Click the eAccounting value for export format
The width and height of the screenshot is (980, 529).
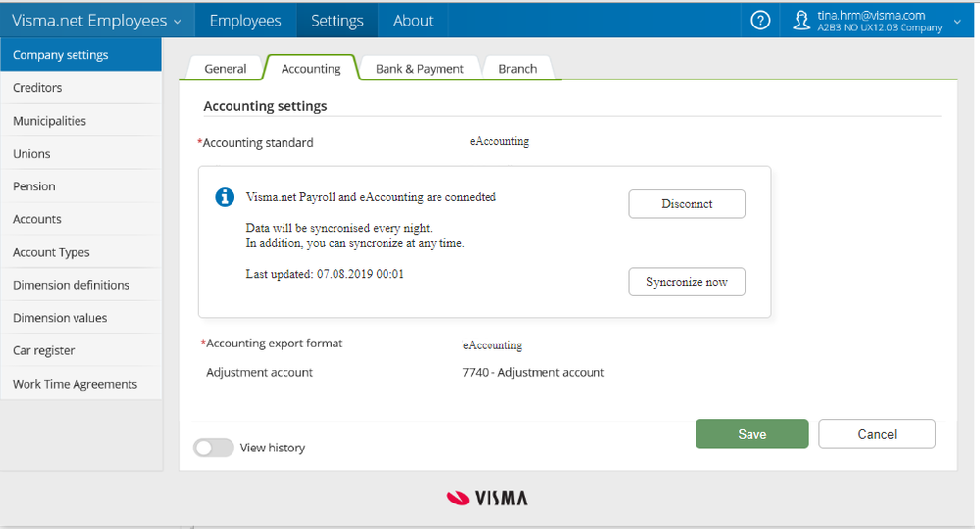(491, 345)
